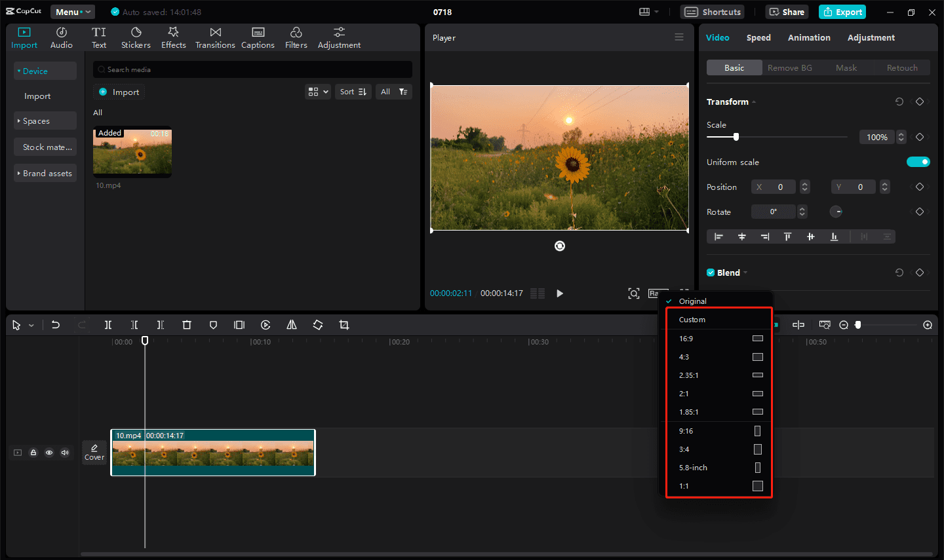This screenshot has width=944, height=560.
Task: Open the Sort options
Action: [353, 92]
